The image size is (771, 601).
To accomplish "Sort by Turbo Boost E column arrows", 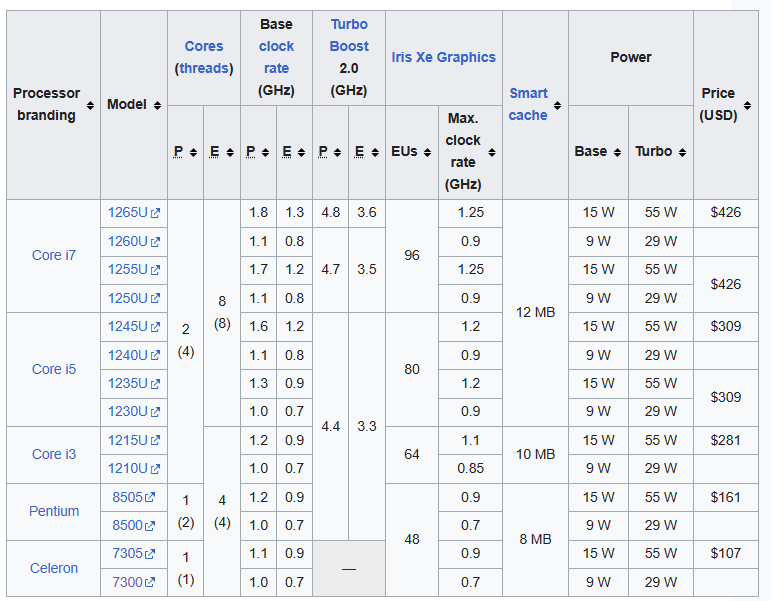I will (x=375, y=152).
